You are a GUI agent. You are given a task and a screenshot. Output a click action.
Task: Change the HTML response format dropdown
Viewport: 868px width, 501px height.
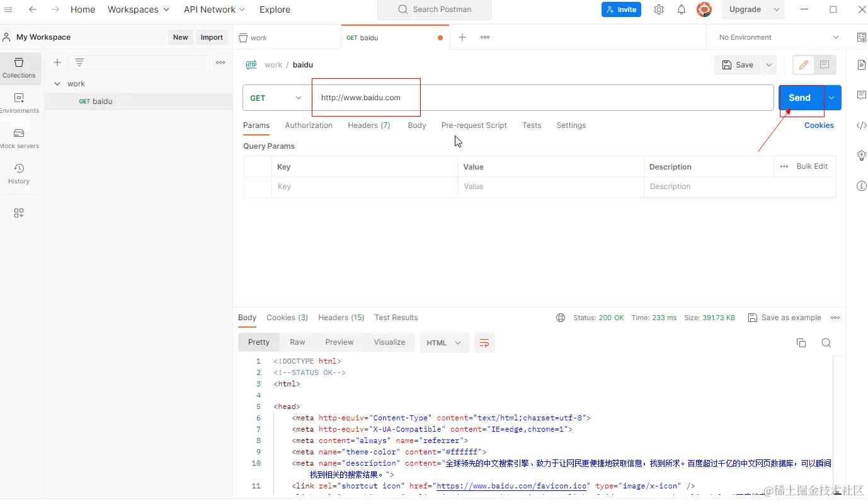[x=444, y=343]
